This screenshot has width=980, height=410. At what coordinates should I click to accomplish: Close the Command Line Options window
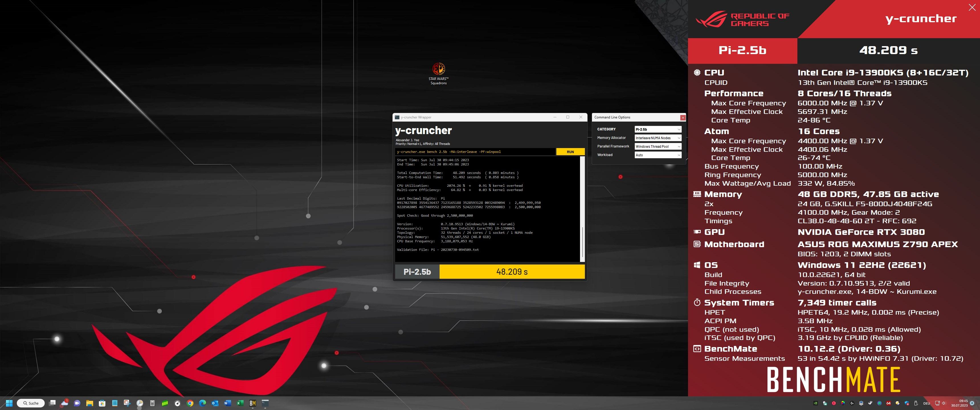pyautogui.click(x=683, y=118)
